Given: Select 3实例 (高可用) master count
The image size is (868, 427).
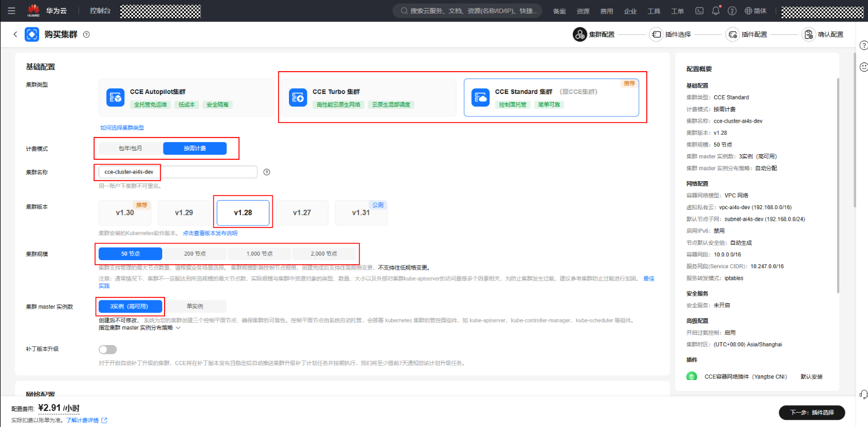Looking at the screenshot, I should click(131, 306).
